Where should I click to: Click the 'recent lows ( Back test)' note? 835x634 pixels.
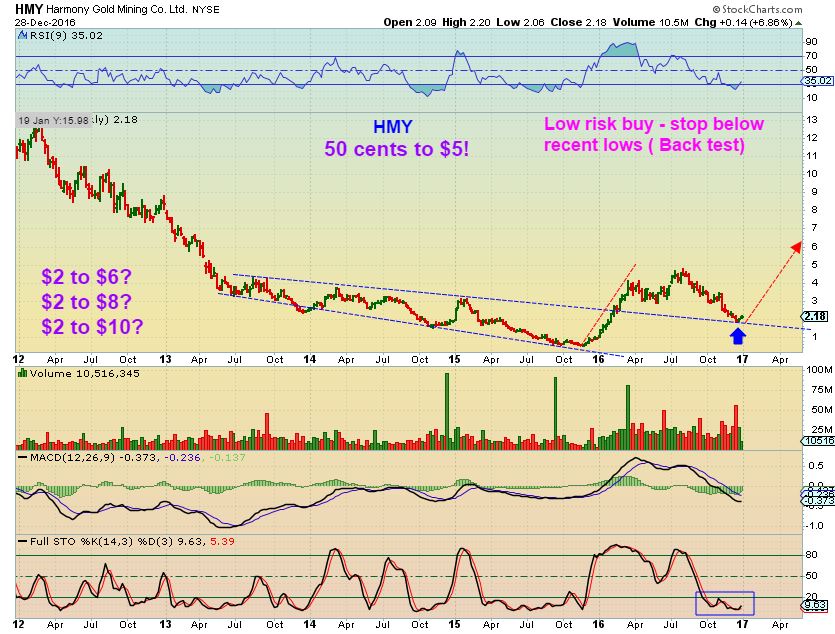tap(644, 145)
